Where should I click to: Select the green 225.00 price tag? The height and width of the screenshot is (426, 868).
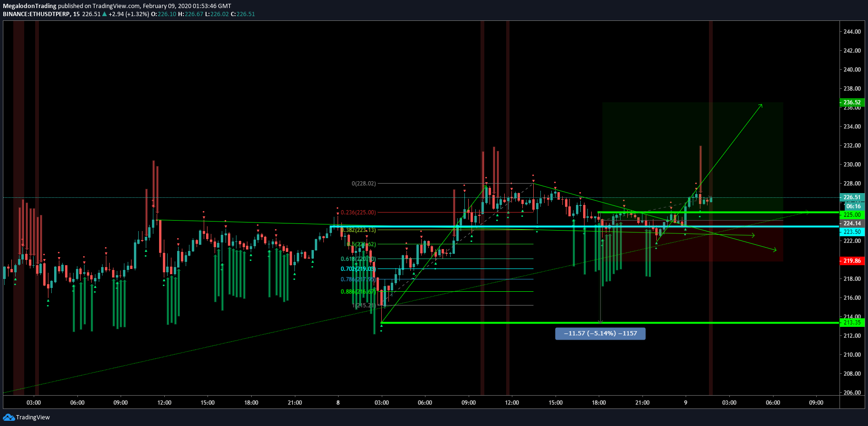click(x=852, y=215)
